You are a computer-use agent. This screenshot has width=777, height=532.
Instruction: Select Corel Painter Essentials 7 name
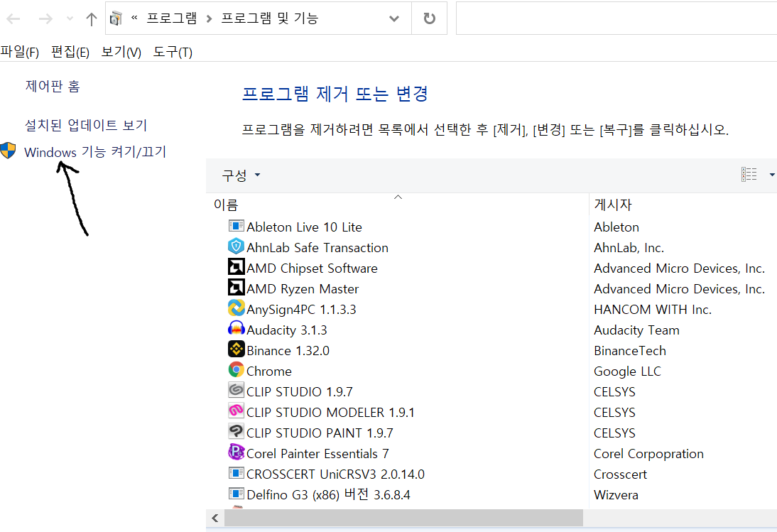tap(317, 453)
